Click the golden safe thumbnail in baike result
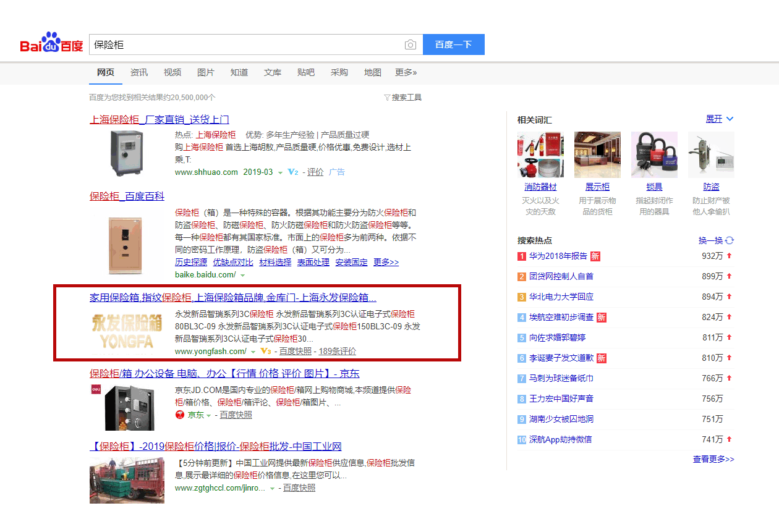The width and height of the screenshot is (779, 532). (126, 244)
